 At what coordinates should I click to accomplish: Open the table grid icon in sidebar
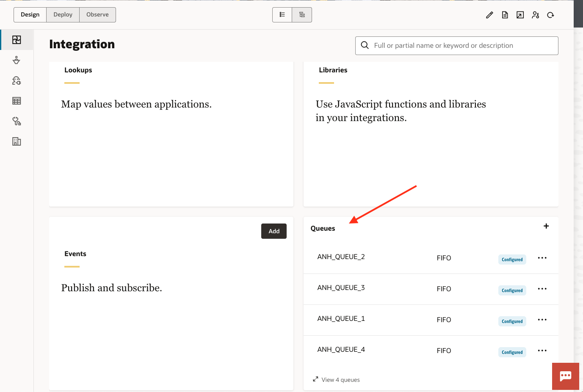tap(17, 101)
